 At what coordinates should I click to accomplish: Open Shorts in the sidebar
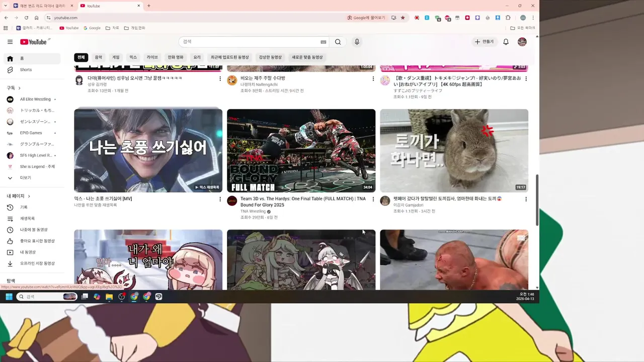(x=32, y=70)
